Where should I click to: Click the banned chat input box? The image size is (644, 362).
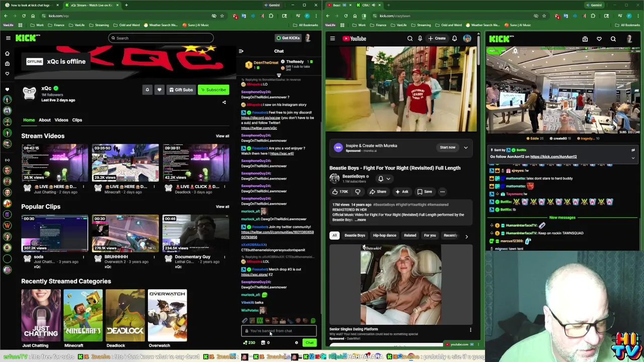coord(279,331)
